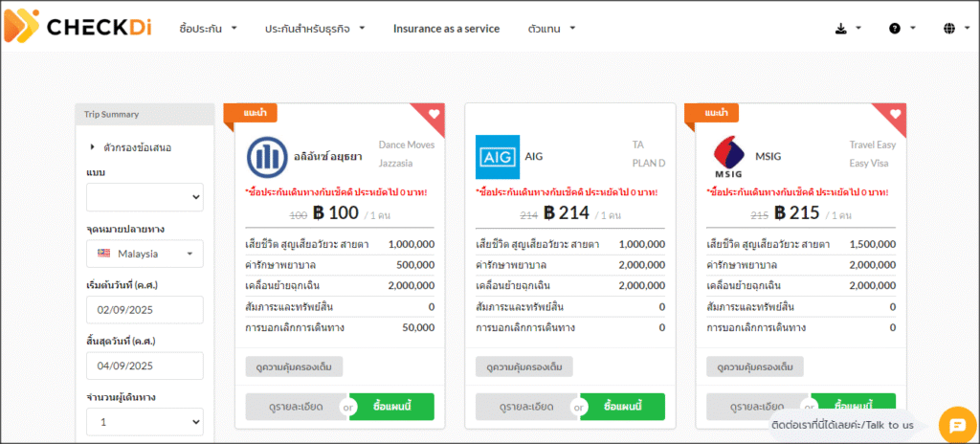Click ดูรายละเอียด on MSIG card
Viewport: 980px width, 444px height.
[758, 407]
